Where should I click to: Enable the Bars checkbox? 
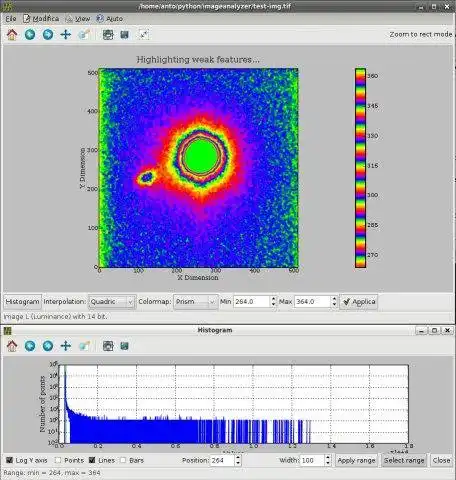click(123, 460)
